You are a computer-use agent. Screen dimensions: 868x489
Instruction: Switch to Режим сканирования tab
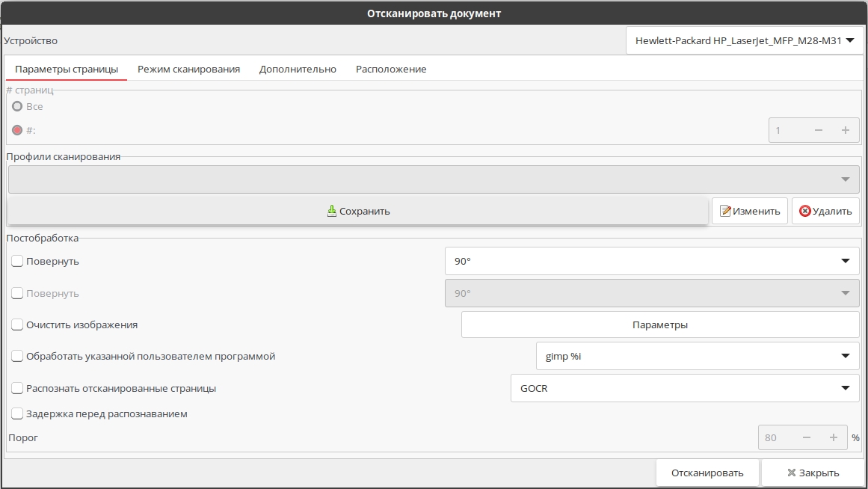tap(188, 69)
